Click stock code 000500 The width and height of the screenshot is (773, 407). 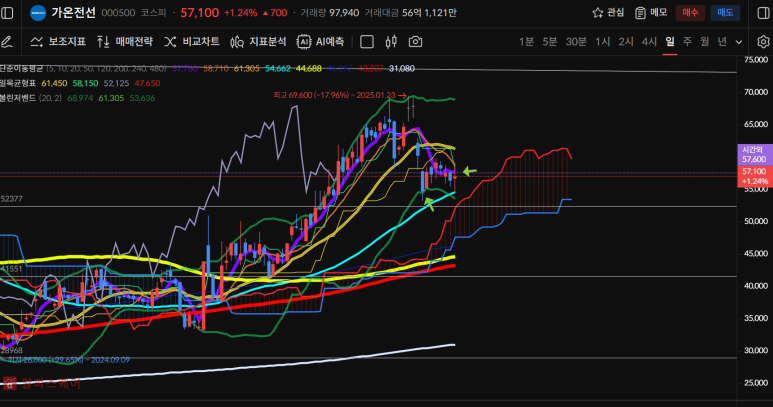click(118, 13)
